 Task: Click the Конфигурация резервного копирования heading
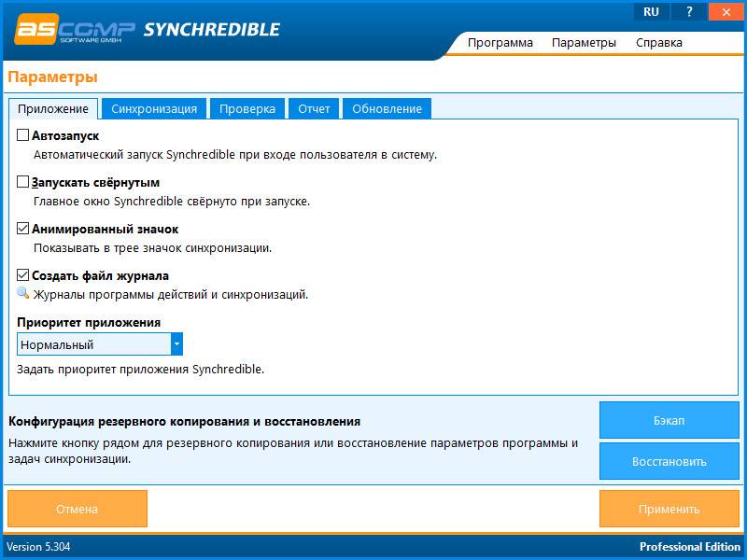(184, 422)
